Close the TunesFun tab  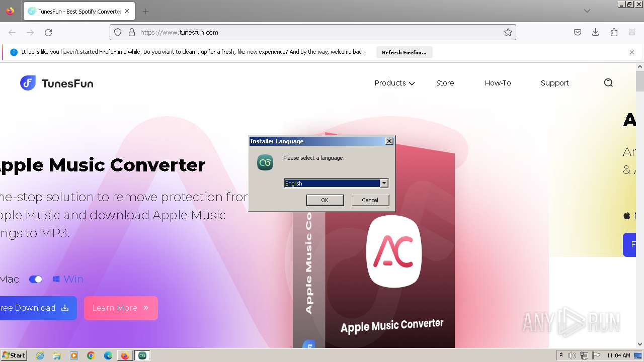tap(127, 11)
